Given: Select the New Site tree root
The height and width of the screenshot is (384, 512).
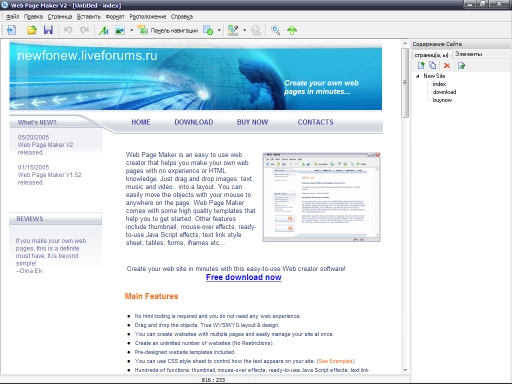Looking at the screenshot, I should 434,76.
